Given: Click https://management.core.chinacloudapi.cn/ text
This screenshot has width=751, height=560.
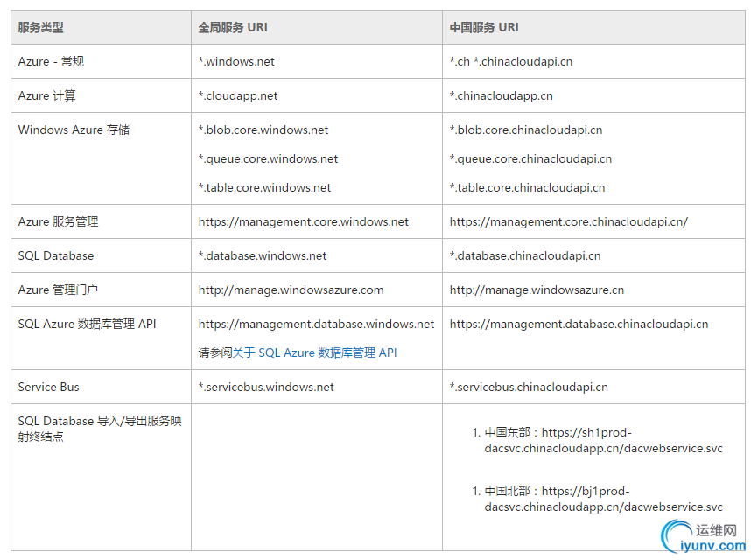Looking at the screenshot, I should click(x=569, y=221).
